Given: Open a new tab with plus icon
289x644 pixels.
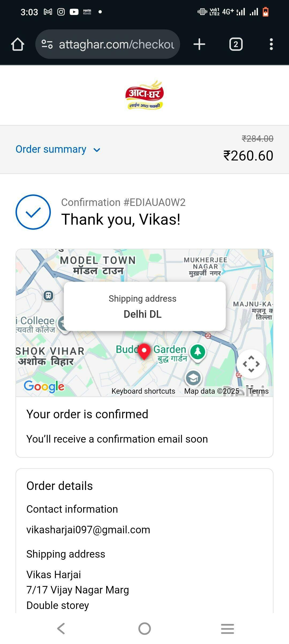Looking at the screenshot, I should [x=199, y=44].
